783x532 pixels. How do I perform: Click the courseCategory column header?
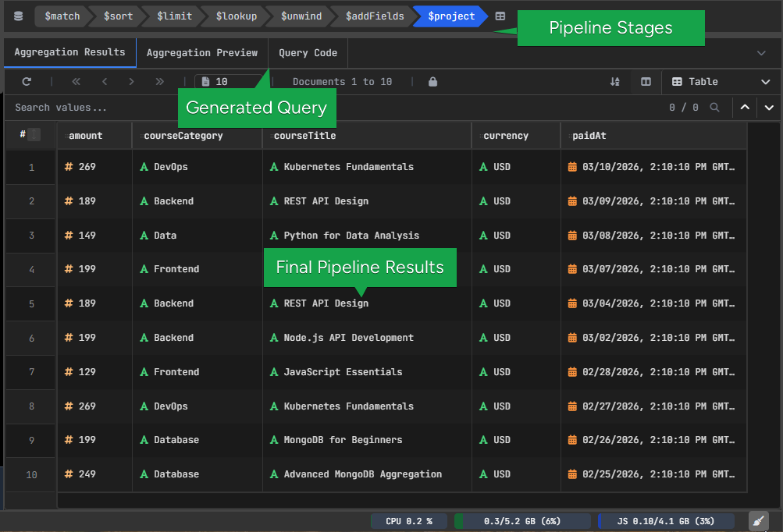(x=198, y=136)
